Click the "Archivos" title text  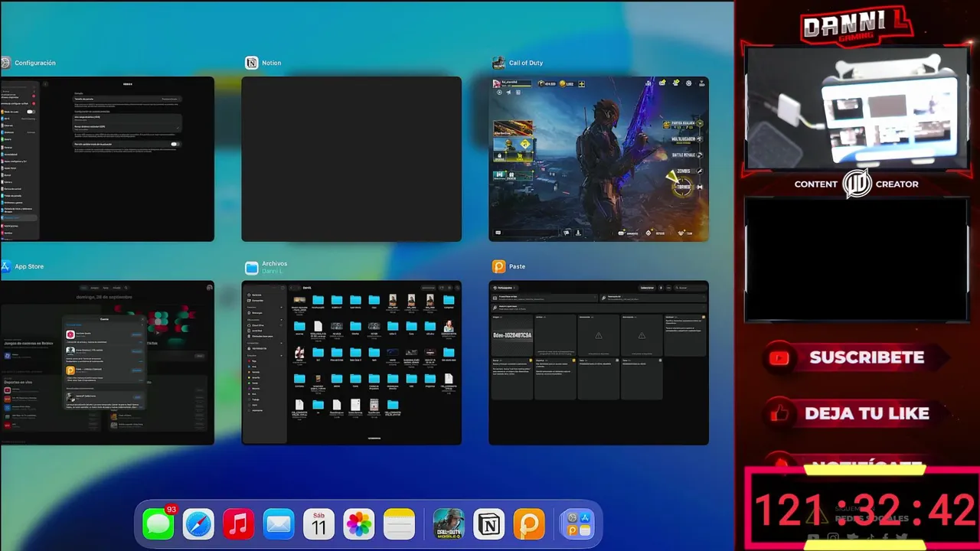coord(275,263)
